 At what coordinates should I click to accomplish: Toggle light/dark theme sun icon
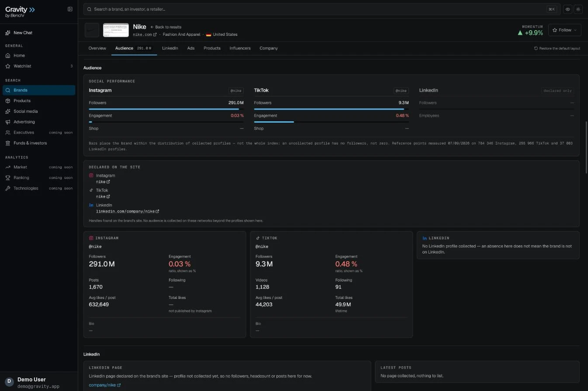click(x=578, y=9)
